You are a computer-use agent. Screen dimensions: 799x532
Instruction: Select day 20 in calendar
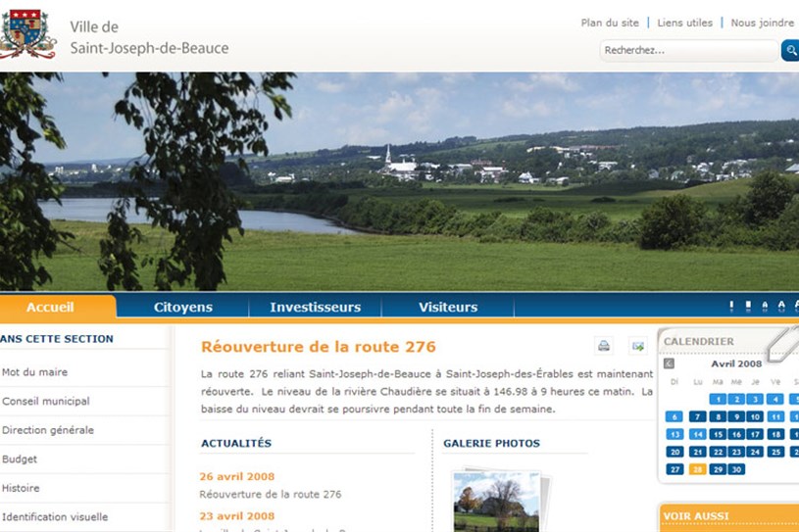point(674,452)
